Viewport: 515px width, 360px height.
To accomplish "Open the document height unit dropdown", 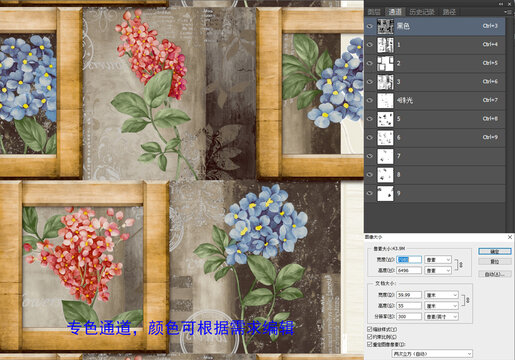I will tap(441, 306).
